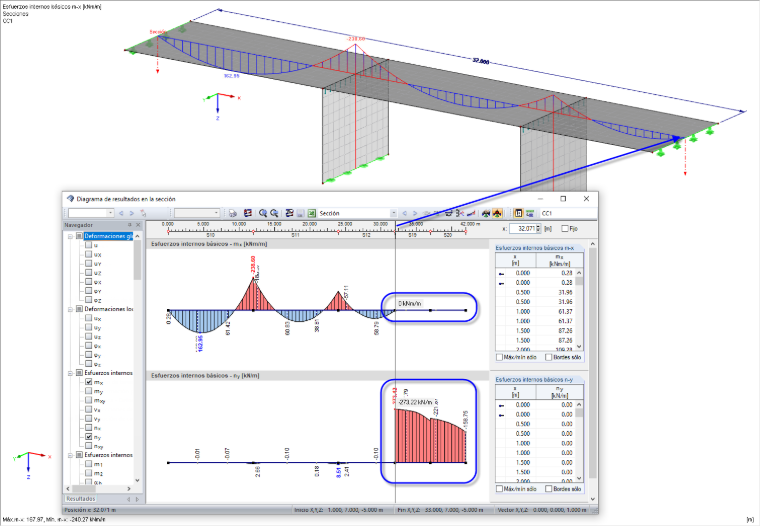Viewport: 760px width, 526px height.
Task: Collapse the first Esfuerzos internos node
Action: 71,373
